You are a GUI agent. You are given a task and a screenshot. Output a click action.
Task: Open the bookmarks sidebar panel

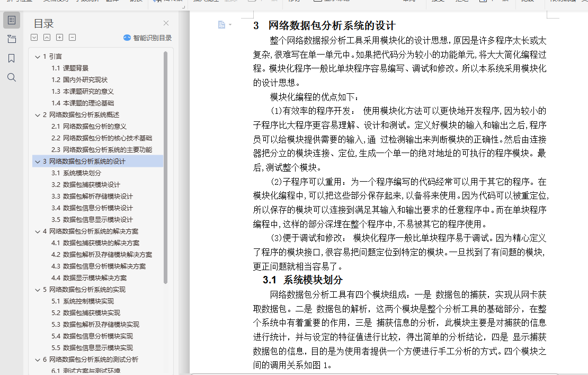click(x=12, y=58)
